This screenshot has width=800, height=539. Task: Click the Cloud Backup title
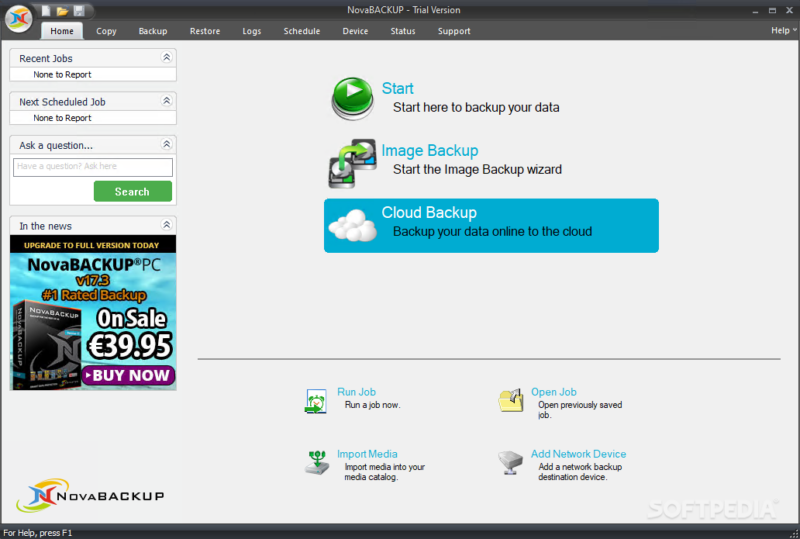tap(429, 212)
